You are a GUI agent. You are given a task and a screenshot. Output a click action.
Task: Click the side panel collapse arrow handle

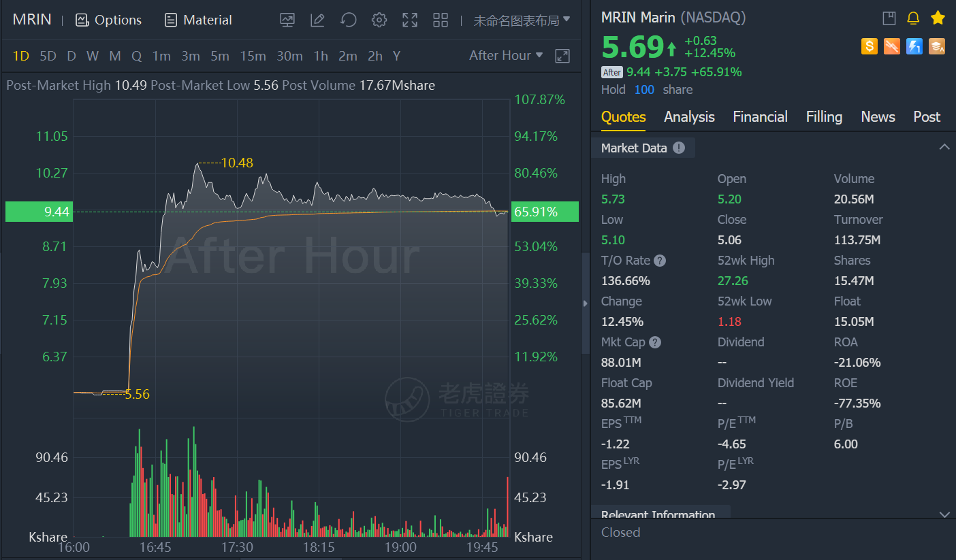tap(585, 303)
